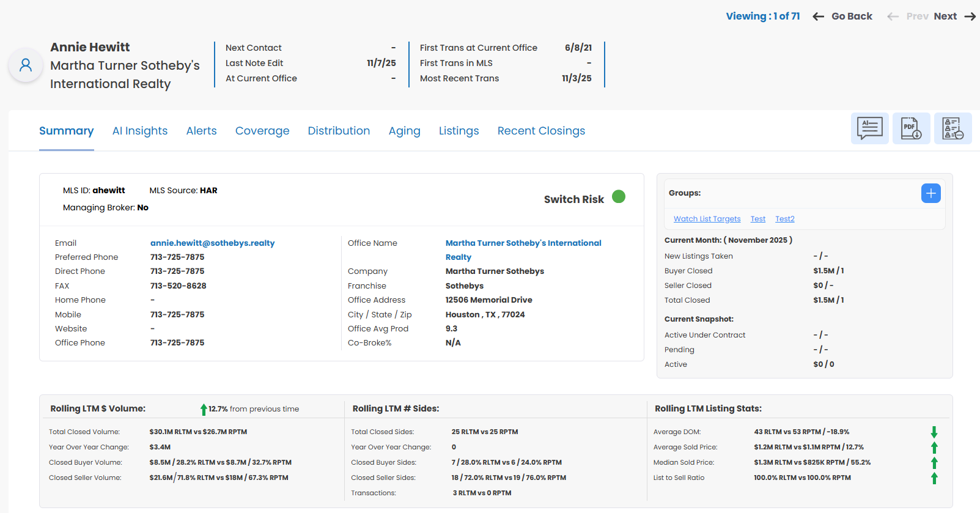The height and width of the screenshot is (513, 980).
Task: Click the Prev left arrow icon
Action: pyautogui.click(x=893, y=17)
